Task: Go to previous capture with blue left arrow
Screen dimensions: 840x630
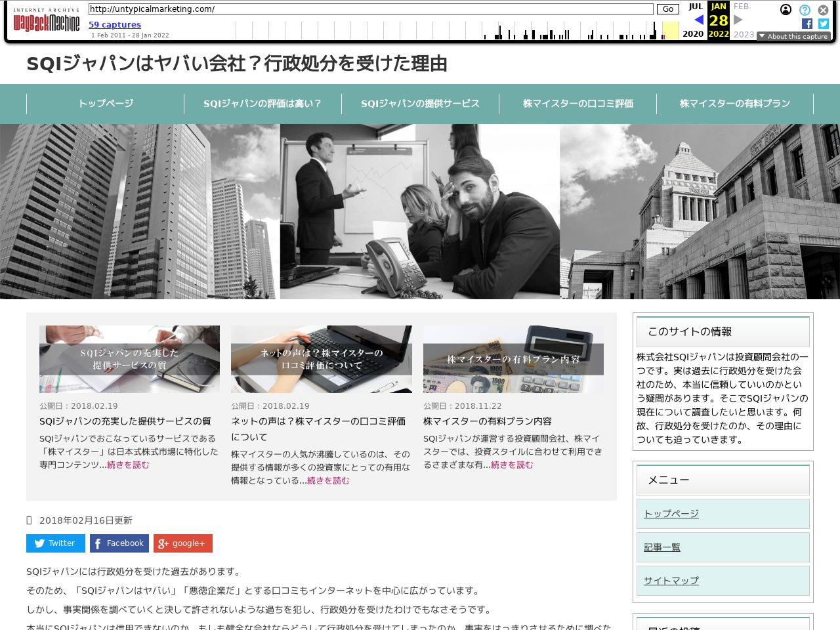Action: tap(698, 20)
